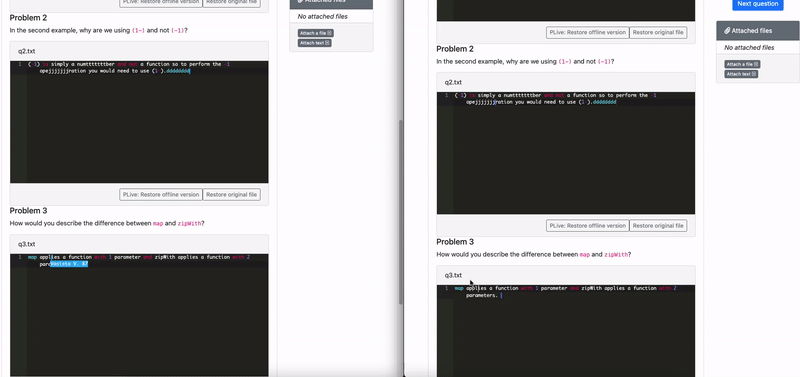Click line number 1 in left q2.txt editor gutter
Viewport: 800px width, 377px height.
tap(19, 64)
